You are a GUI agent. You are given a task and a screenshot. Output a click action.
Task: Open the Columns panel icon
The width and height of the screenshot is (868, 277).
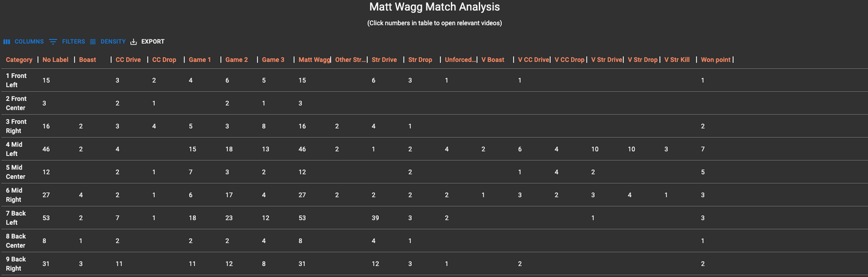click(x=7, y=42)
